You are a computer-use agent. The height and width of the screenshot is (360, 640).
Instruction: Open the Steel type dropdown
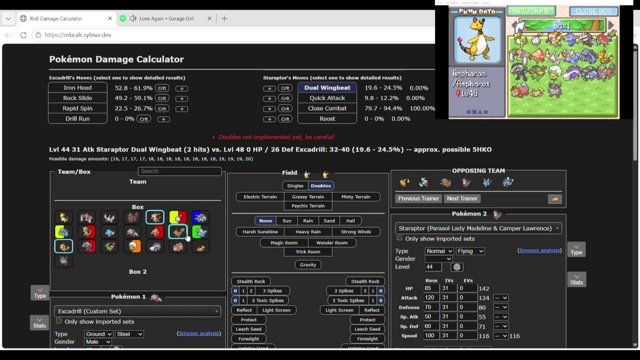(x=129, y=334)
